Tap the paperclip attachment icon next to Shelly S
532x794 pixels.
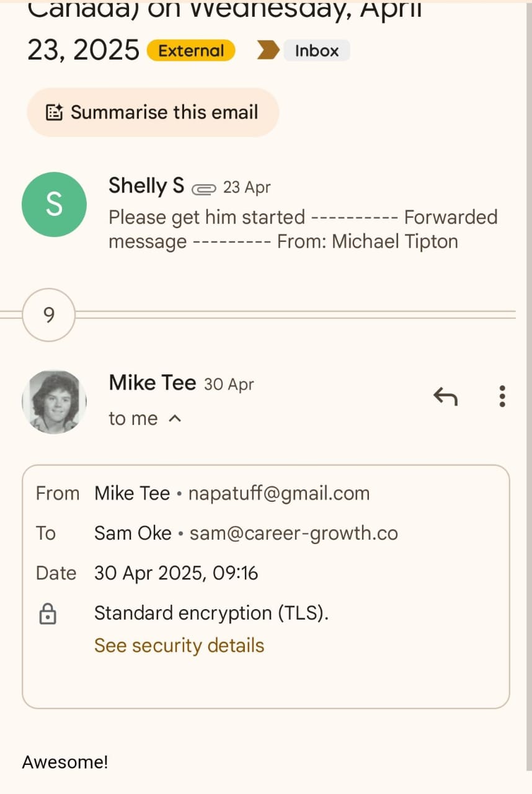pyautogui.click(x=203, y=188)
